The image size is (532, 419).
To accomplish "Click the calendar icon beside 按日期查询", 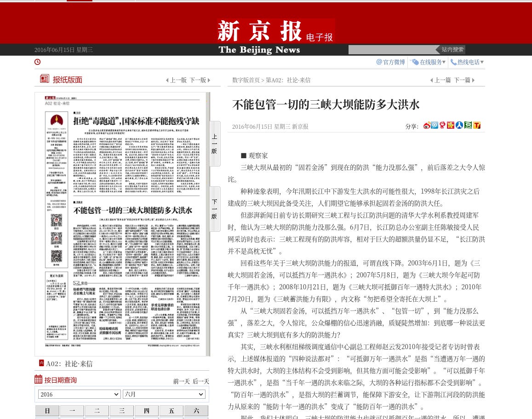I will point(38,379).
